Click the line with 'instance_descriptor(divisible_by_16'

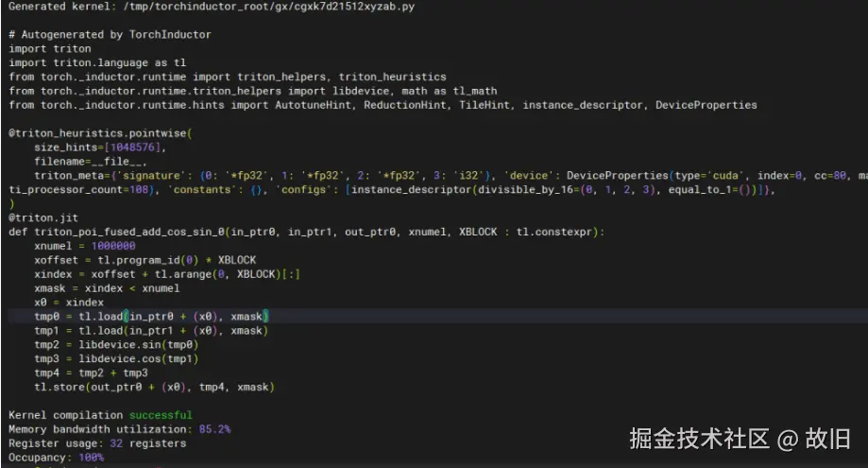click(x=392, y=190)
